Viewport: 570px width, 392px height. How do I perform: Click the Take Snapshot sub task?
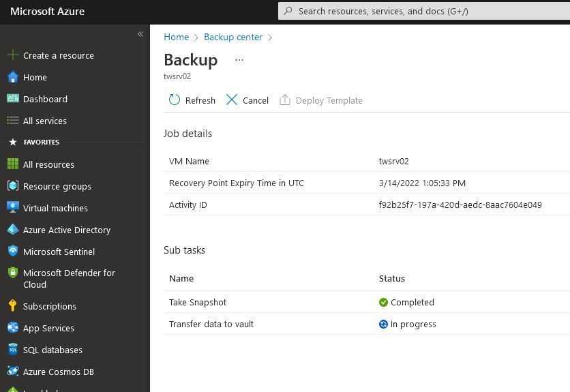click(198, 302)
